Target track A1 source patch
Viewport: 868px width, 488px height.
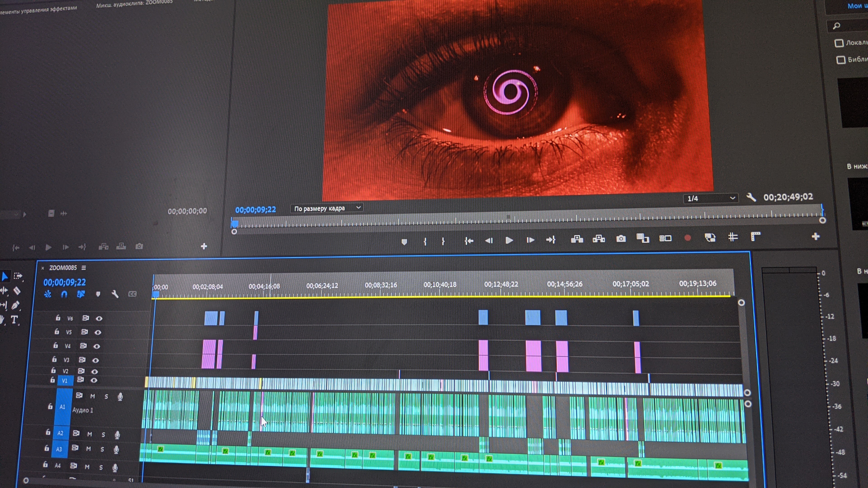click(x=63, y=407)
